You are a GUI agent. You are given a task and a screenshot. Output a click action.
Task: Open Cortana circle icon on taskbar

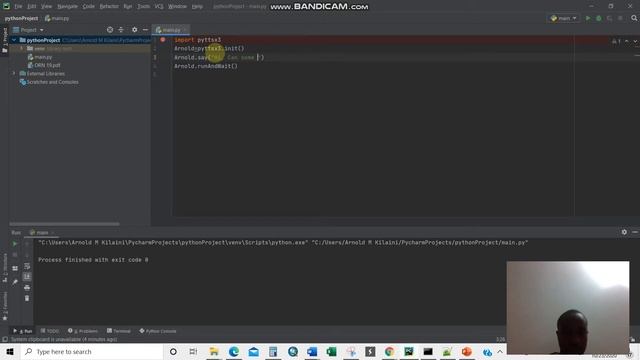[x=173, y=351]
